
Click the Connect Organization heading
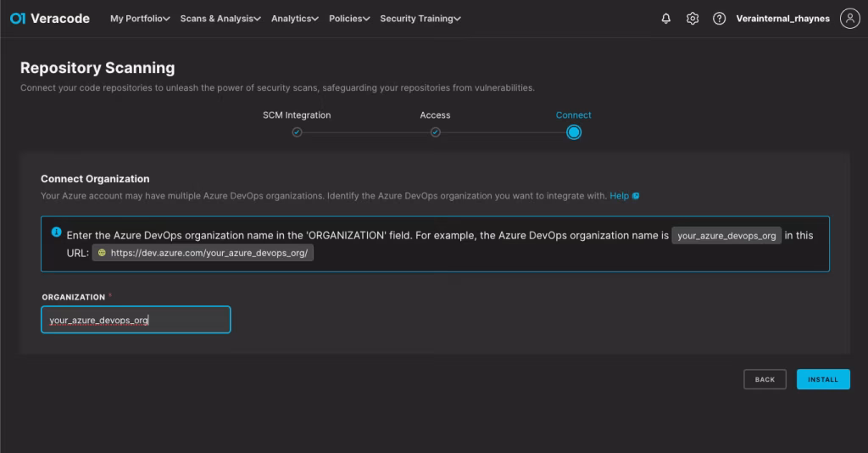click(x=95, y=179)
